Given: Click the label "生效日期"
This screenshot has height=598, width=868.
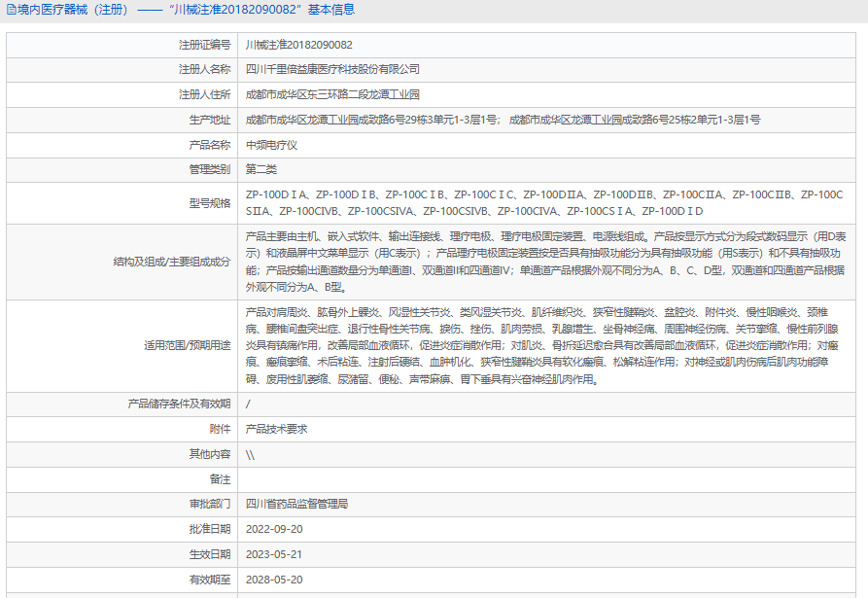Looking at the screenshot, I should [x=210, y=554].
